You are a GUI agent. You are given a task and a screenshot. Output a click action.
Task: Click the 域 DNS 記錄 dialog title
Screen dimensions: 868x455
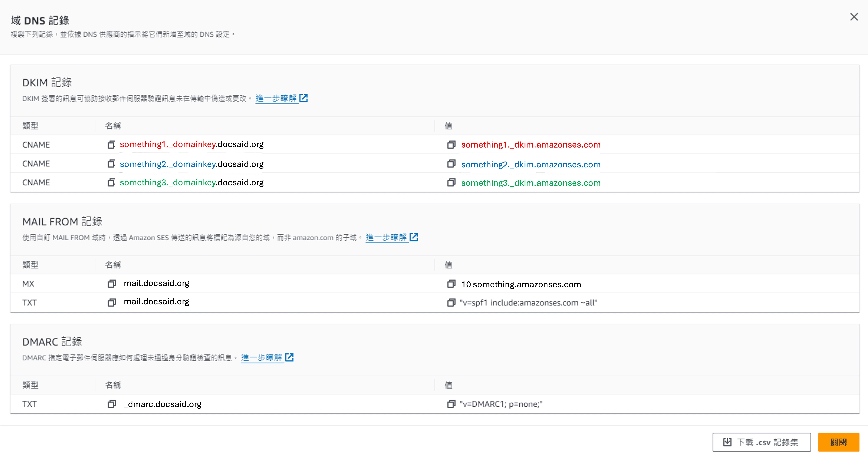pyautogui.click(x=40, y=21)
